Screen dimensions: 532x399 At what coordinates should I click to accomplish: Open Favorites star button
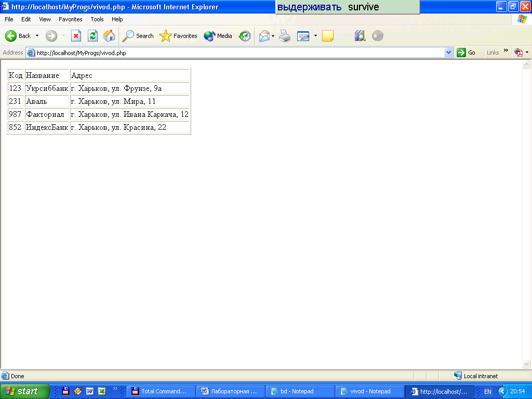(x=178, y=36)
